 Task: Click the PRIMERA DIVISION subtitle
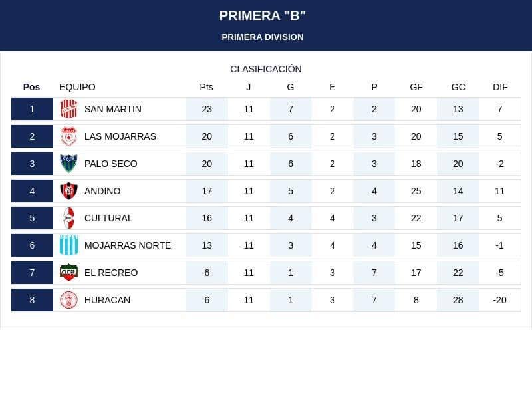coord(262,37)
